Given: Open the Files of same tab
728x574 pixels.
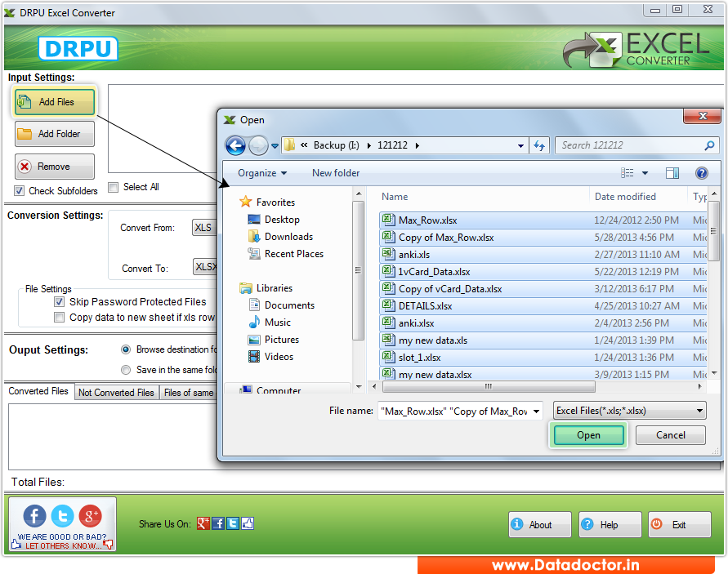Looking at the screenshot, I should coord(189,393).
